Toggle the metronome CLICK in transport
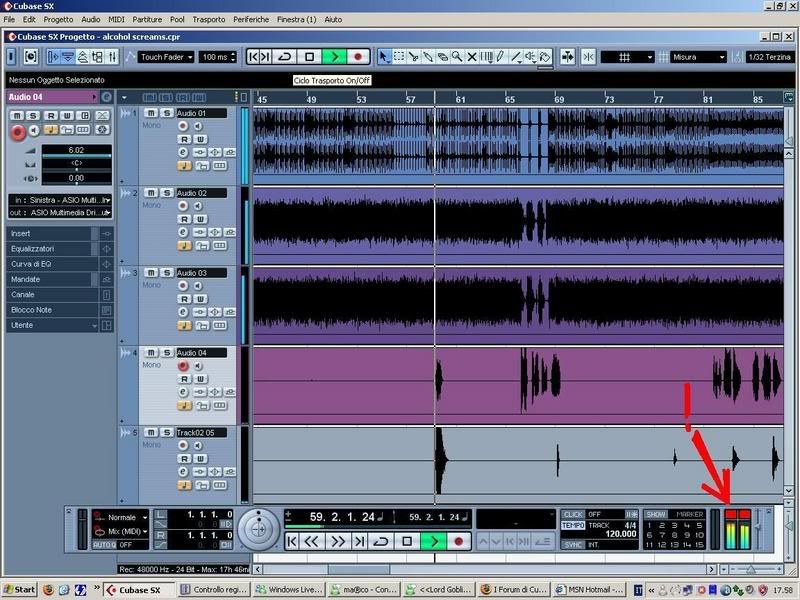The width and height of the screenshot is (800, 600). pyautogui.click(x=573, y=514)
